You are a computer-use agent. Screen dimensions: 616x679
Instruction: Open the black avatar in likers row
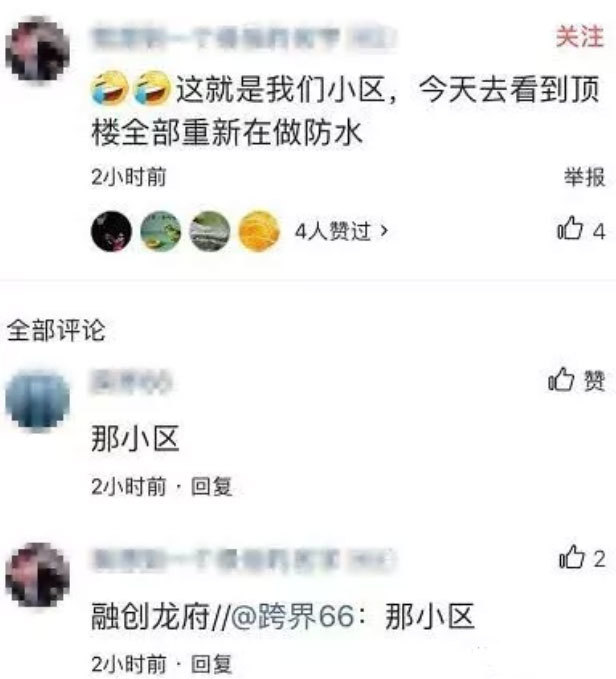tap(111, 231)
